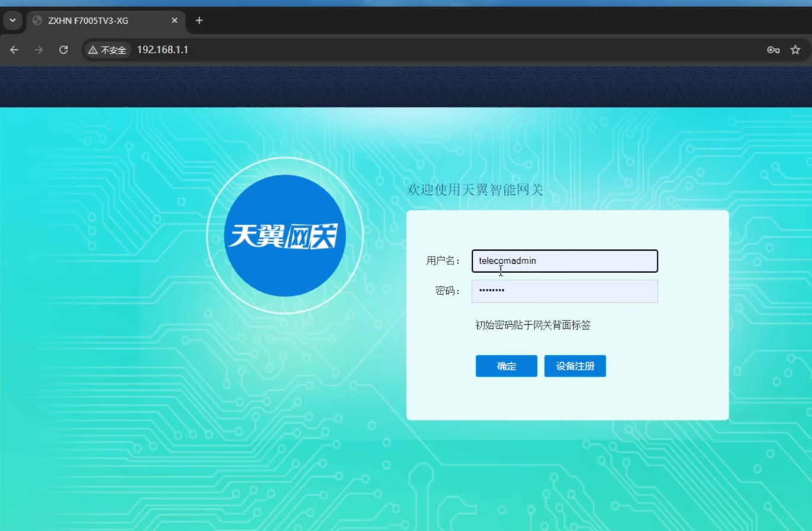Click the browser back arrow

[x=14, y=50]
